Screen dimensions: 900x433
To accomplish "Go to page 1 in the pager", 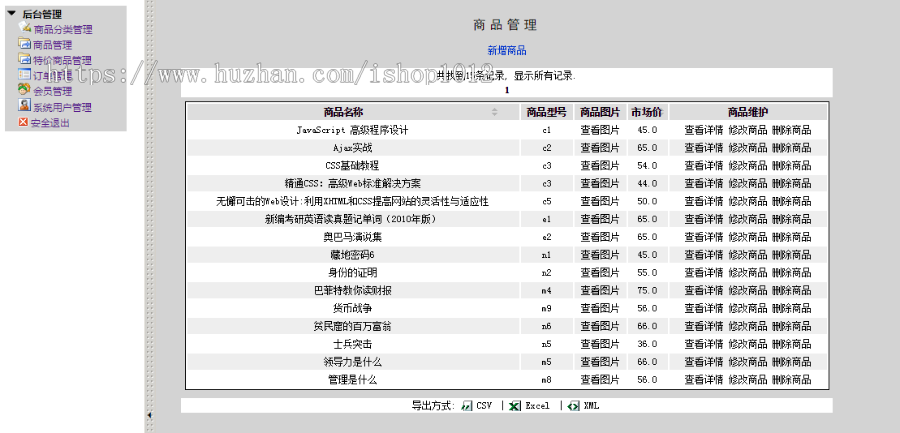I will coord(507,90).
